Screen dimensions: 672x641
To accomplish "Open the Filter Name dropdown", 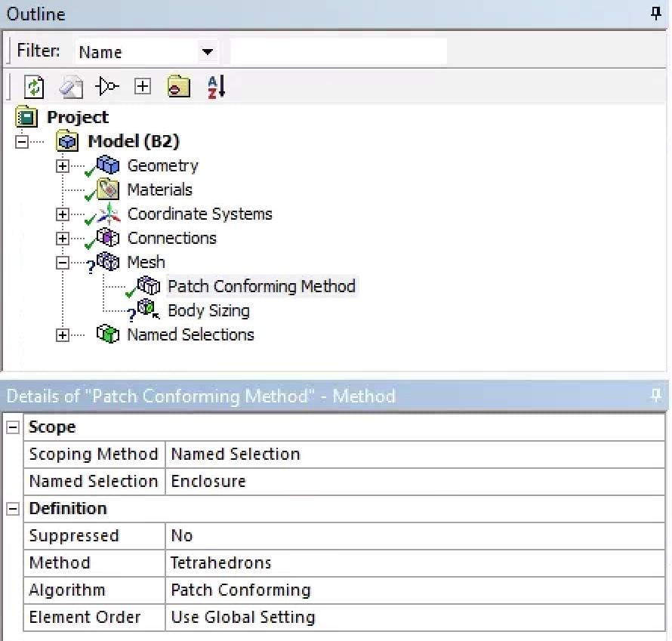I will 208,52.
